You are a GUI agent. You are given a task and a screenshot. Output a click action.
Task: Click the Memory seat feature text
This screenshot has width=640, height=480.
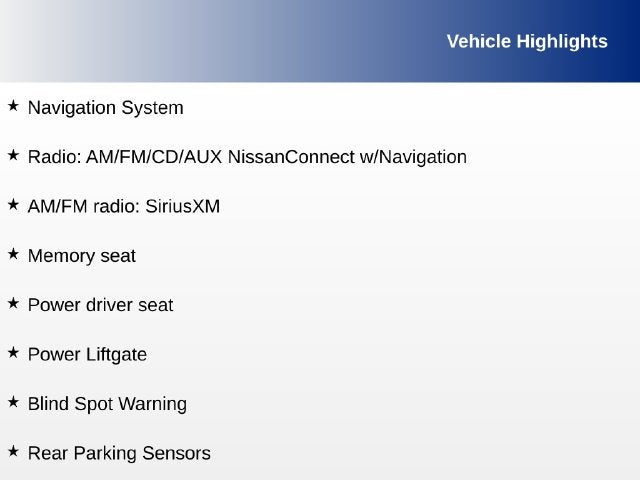(82, 256)
